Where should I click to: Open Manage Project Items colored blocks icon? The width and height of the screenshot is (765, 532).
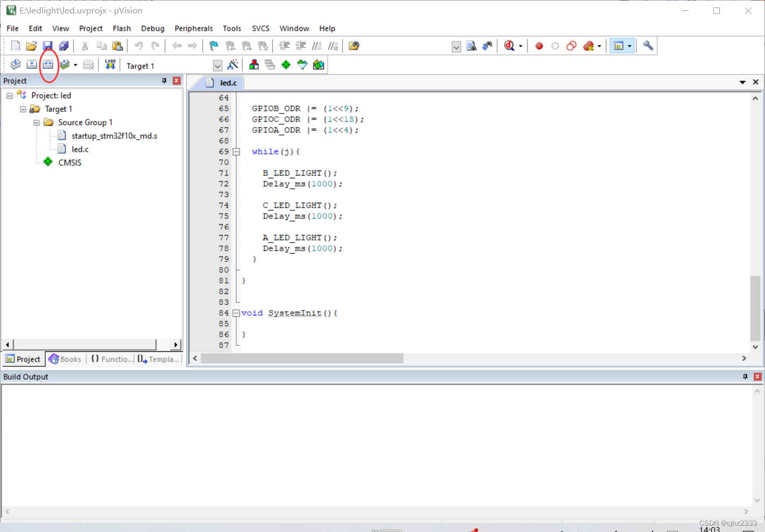point(254,65)
